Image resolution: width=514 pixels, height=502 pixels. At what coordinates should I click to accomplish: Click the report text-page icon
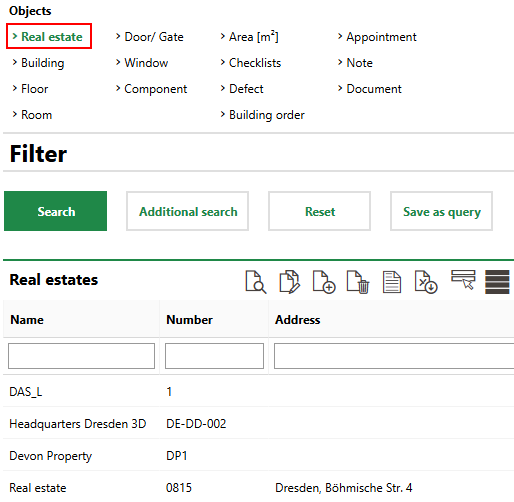click(x=392, y=282)
